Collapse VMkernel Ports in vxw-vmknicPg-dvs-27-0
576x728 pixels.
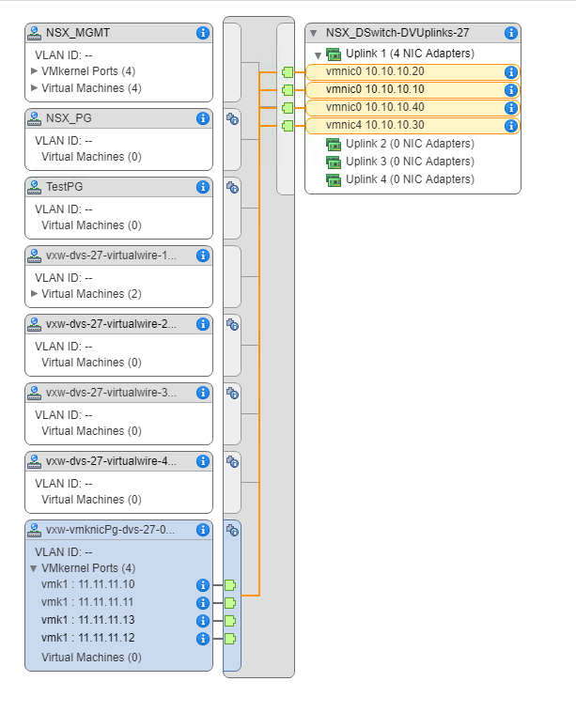click(x=34, y=568)
